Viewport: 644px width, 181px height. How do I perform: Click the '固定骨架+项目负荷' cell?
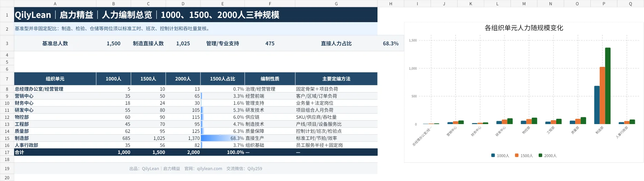click(336, 89)
